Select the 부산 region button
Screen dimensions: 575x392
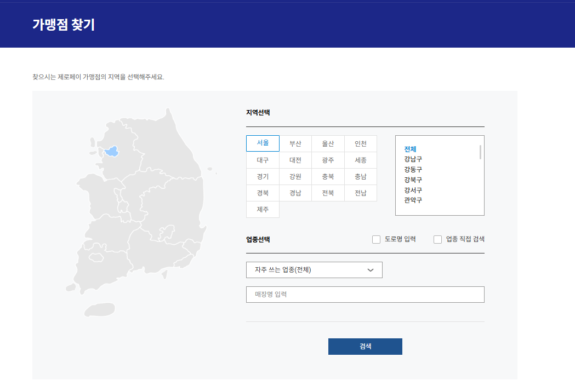click(295, 143)
